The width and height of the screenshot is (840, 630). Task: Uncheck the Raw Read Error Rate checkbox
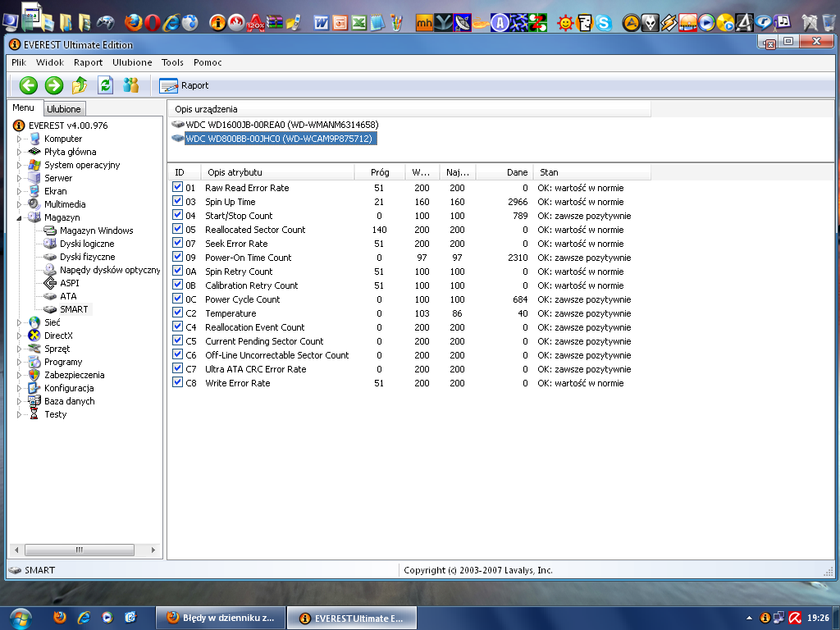coord(177,188)
